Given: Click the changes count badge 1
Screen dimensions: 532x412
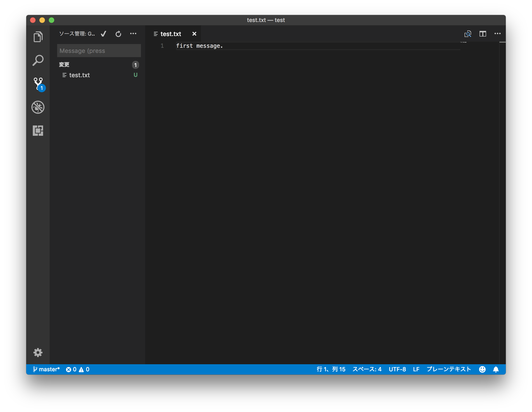Looking at the screenshot, I should (x=135, y=65).
